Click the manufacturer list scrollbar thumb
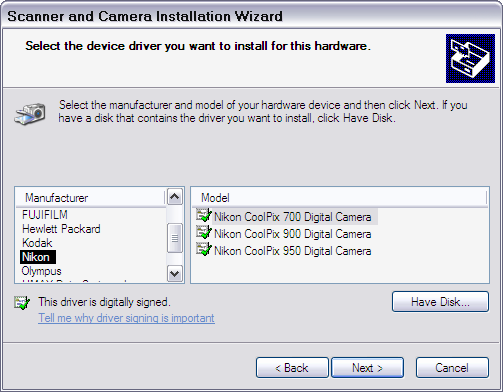 175,238
